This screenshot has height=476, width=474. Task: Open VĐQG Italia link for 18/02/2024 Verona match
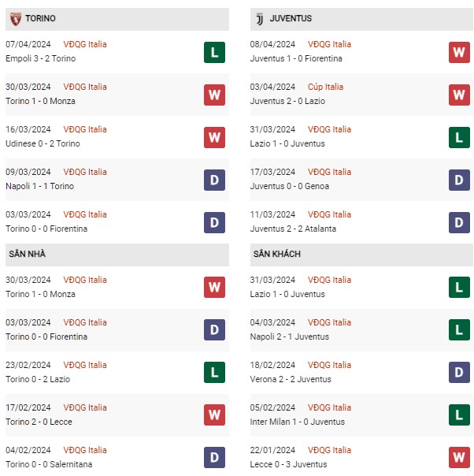(329, 365)
